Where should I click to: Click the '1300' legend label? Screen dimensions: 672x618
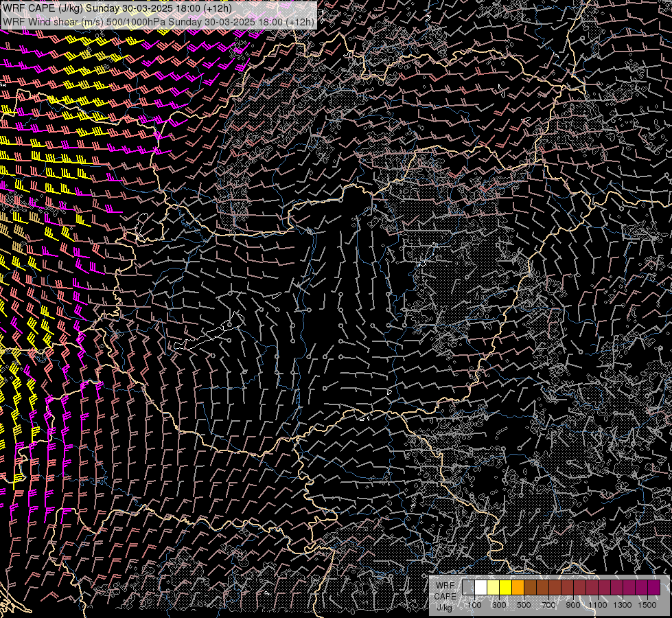coord(623,605)
